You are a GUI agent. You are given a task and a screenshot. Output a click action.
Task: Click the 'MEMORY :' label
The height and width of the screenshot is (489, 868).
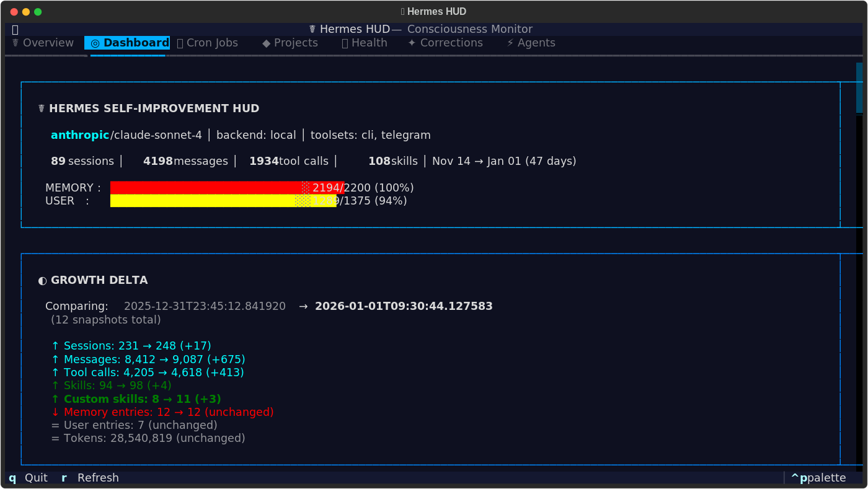pos(73,188)
